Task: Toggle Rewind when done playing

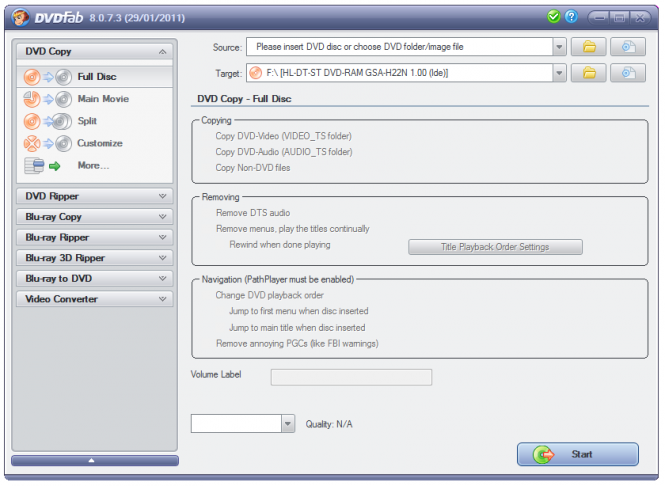Action: [280, 245]
